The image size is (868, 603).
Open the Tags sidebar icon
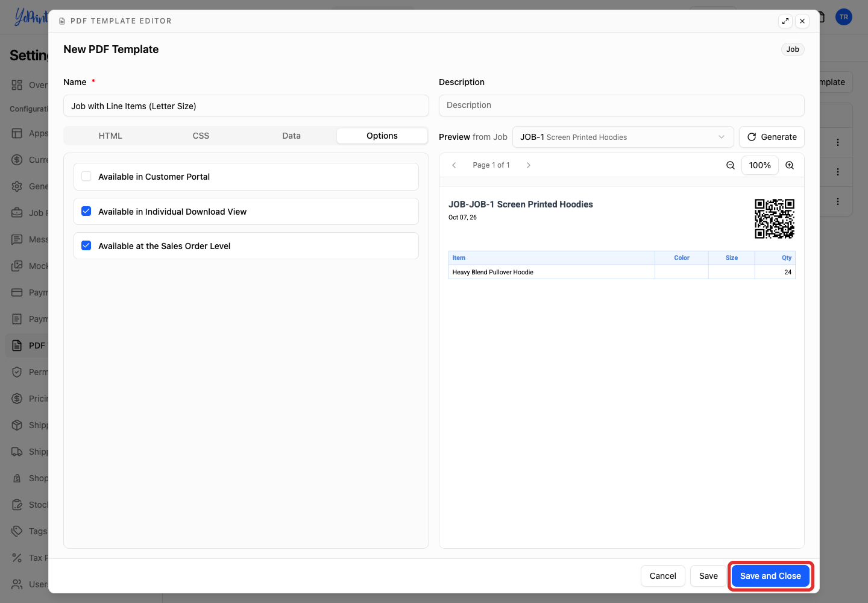click(17, 531)
